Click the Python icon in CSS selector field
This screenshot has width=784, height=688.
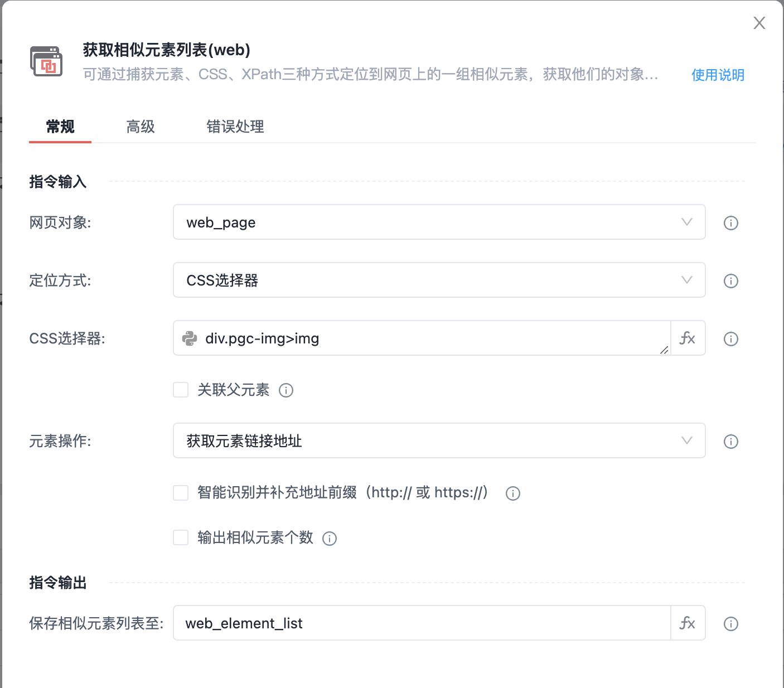pyautogui.click(x=190, y=338)
